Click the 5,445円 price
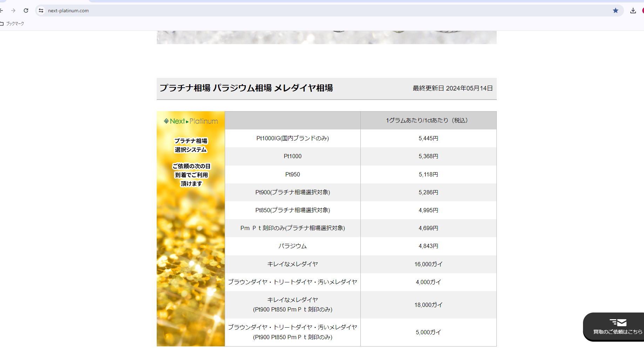The height and width of the screenshot is (349, 644). pyautogui.click(x=428, y=138)
